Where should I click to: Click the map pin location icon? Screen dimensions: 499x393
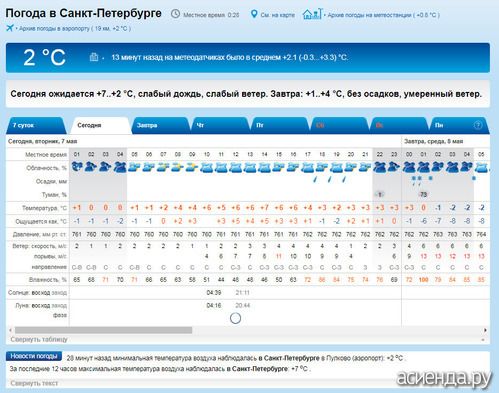tap(254, 14)
